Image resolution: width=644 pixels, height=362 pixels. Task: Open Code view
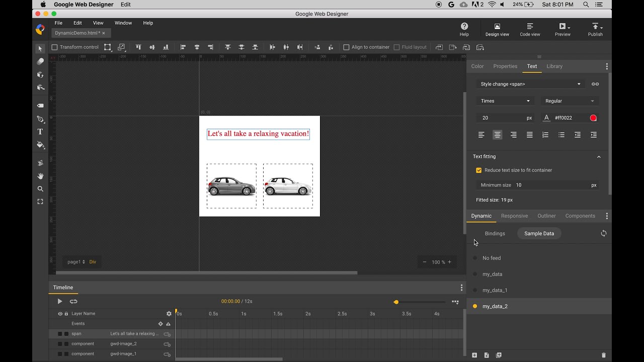coord(529,29)
